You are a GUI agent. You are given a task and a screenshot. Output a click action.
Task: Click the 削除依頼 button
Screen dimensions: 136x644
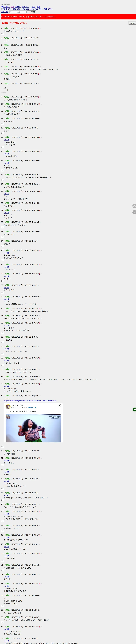132,23
